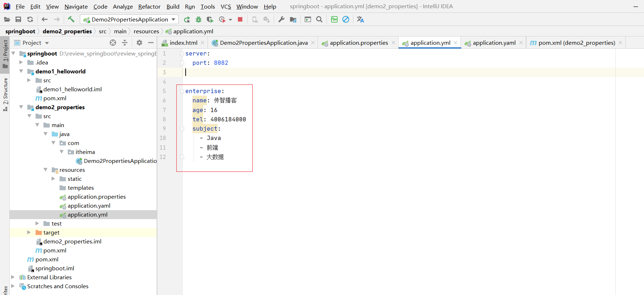Open Search Everywhere magnifier icon
644x295 pixels.
(319, 19)
